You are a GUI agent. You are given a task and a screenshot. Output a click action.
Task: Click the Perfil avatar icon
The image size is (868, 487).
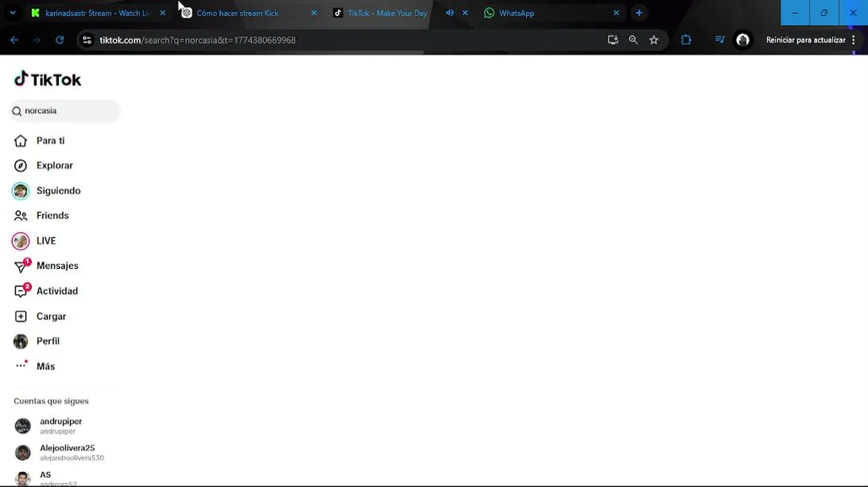tap(21, 342)
